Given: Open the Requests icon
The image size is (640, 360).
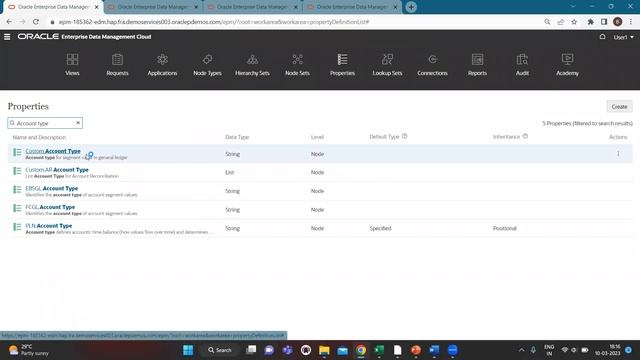Looking at the screenshot, I should pos(117,64).
